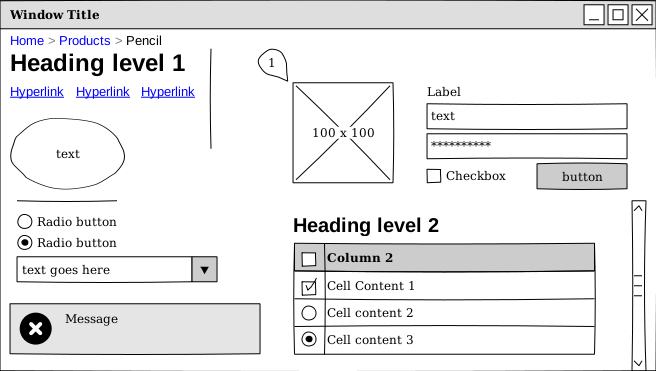Click the selected Radio button option

pos(25,243)
